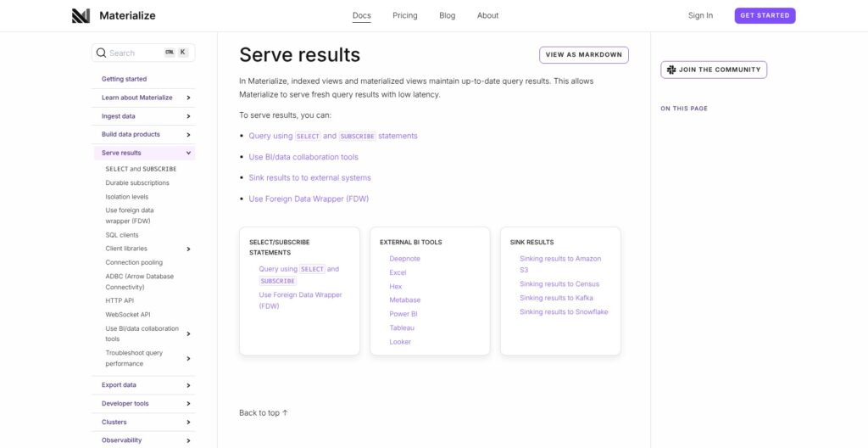Open HTTP API sidebar page
The image size is (868, 448).
pos(120,300)
